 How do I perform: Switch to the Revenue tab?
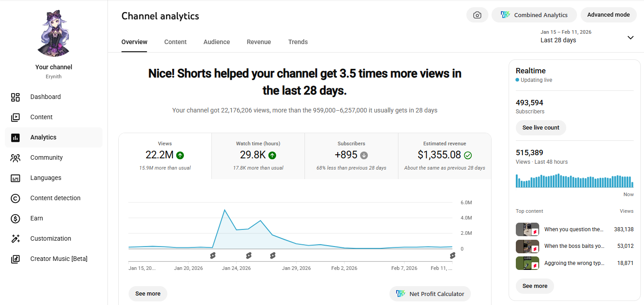(x=259, y=42)
